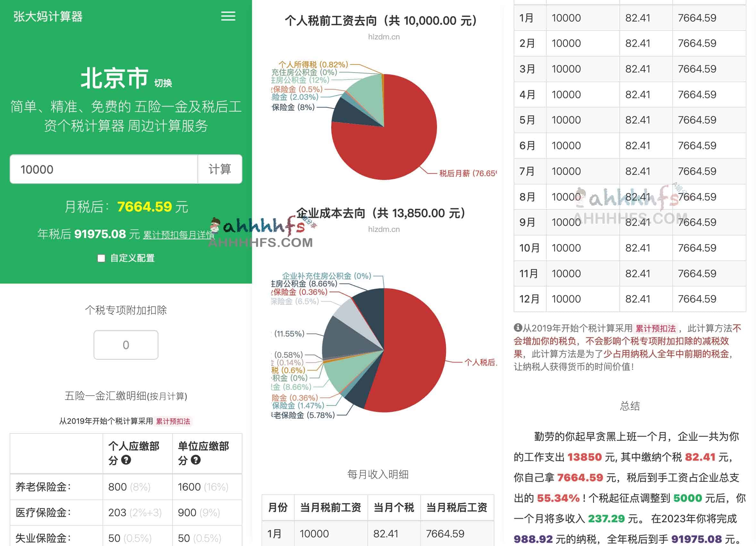Viewport: 756px width, 546px height.
Task: Enable the 自定义配置 checkbox
Action: (101, 259)
